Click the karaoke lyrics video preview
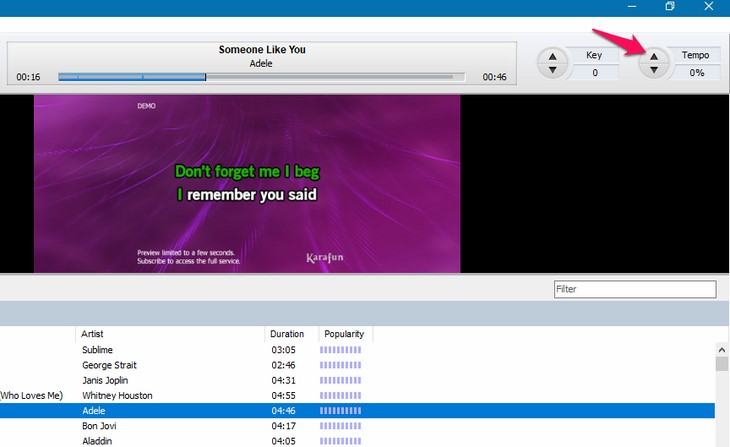This screenshot has height=447, width=730. pos(247,184)
